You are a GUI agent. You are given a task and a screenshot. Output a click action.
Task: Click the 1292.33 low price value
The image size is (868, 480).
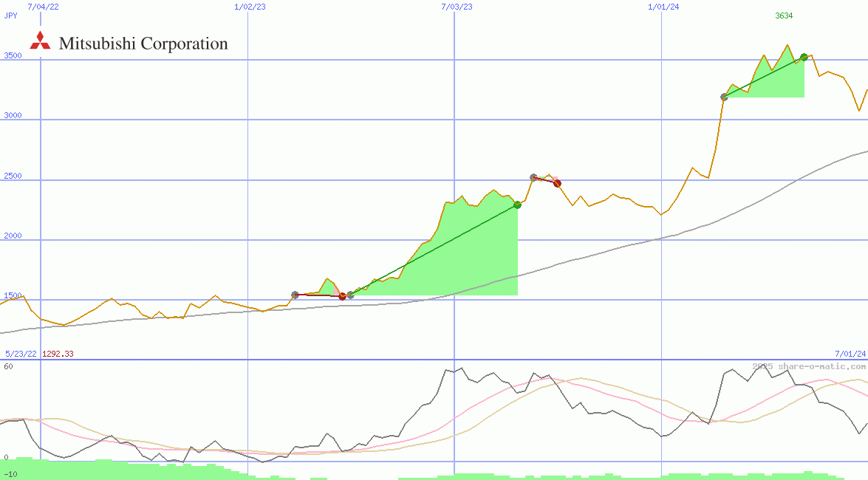tap(58, 354)
